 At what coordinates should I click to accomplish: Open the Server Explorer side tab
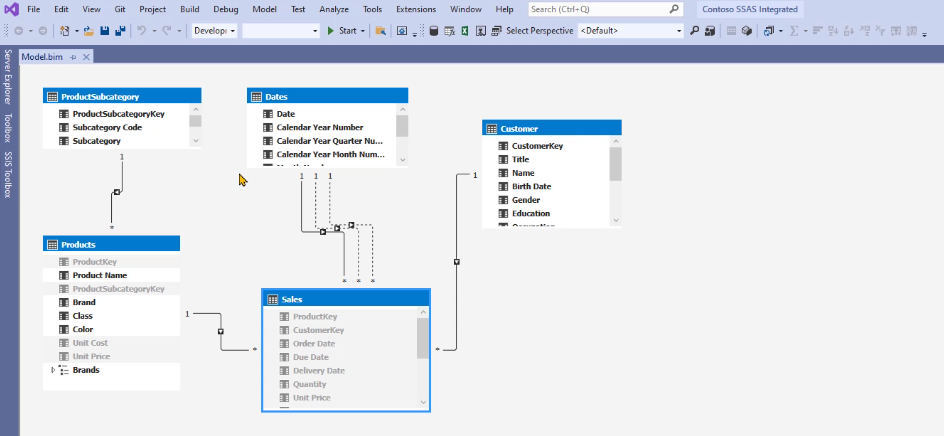click(8, 77)
